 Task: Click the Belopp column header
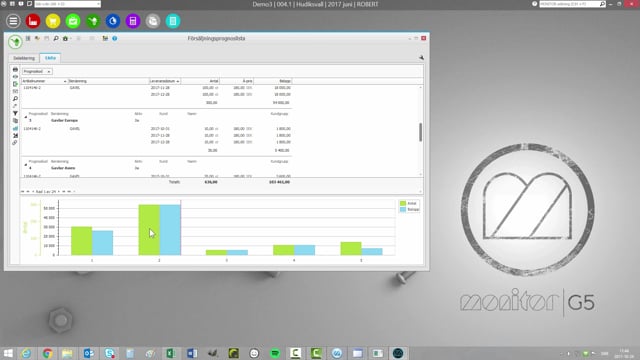click(272, 81)
